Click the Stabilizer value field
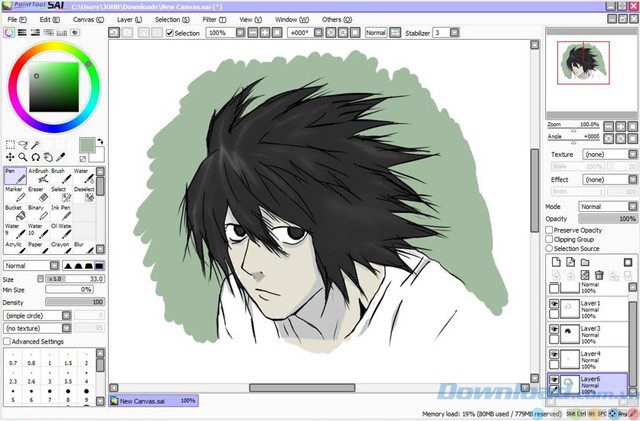This screenshot has height=421, width=640. (439, 33)
